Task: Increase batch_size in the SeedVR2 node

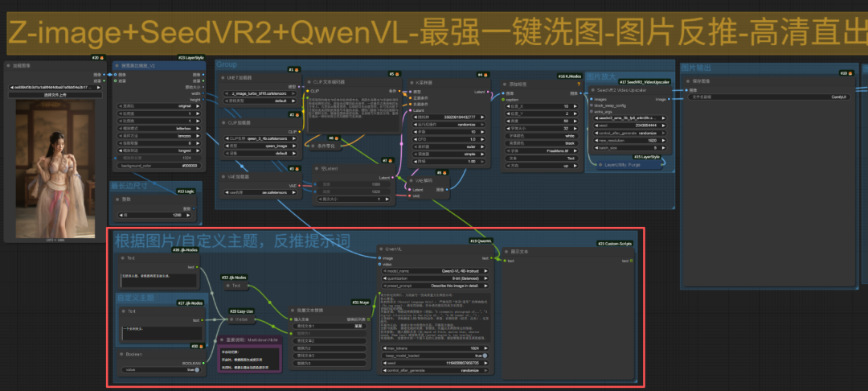Action: [x=663, y=147]
